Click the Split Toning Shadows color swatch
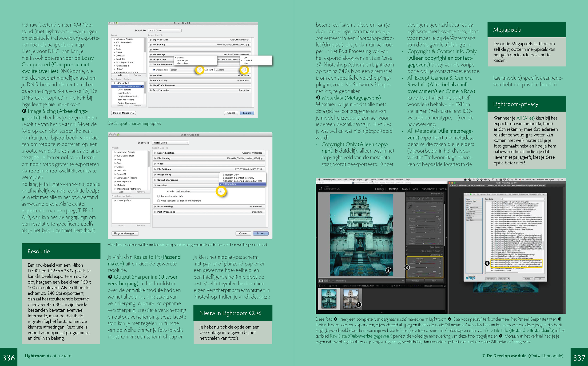Image resolution: width=588 pixels, height=366 pixels. click(435, 272)
